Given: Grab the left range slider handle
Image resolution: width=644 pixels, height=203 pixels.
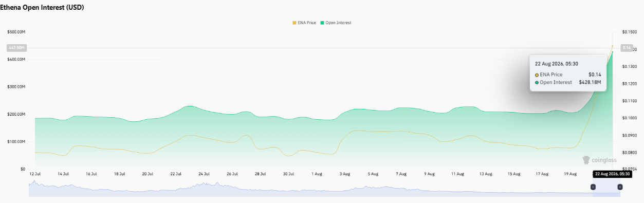Looking at the screenshot, I should 593,187.
